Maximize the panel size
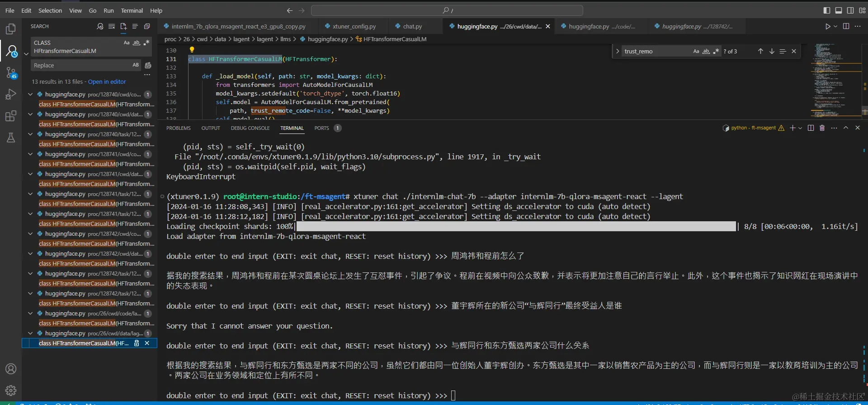The height and width of the screenshot is (405, 868). tap(846, 128)
